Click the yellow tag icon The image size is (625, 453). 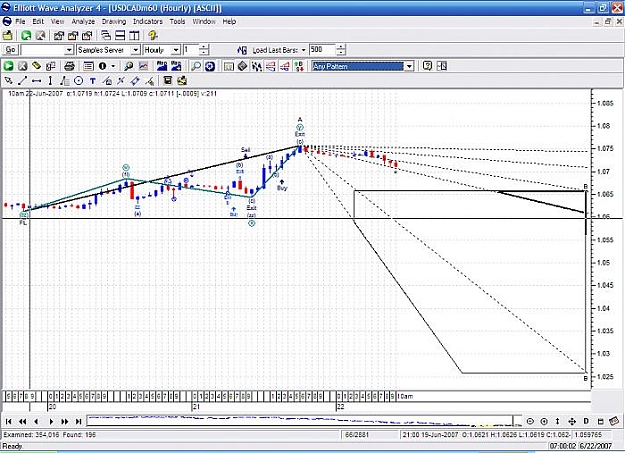36,66
